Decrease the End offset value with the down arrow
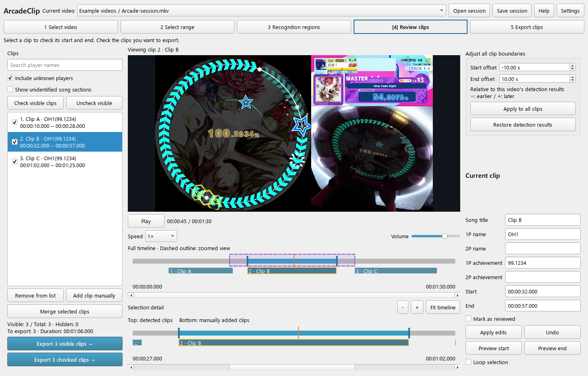Screen dimensions: 588x376 [572, 81]
